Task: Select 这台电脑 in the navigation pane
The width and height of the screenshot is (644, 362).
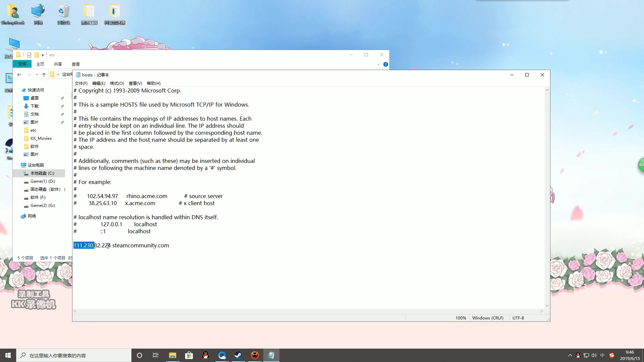Action: (36, 165)
